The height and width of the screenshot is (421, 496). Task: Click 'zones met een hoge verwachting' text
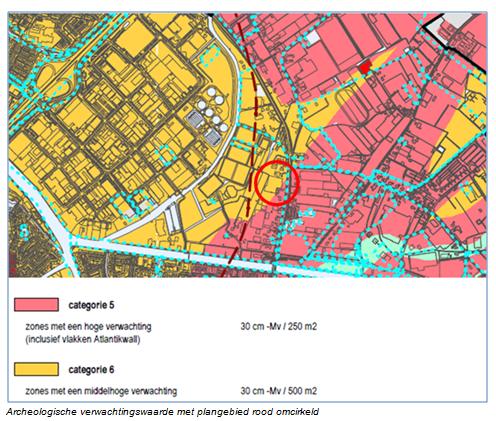pyautogui.click(x=88, y=327)
